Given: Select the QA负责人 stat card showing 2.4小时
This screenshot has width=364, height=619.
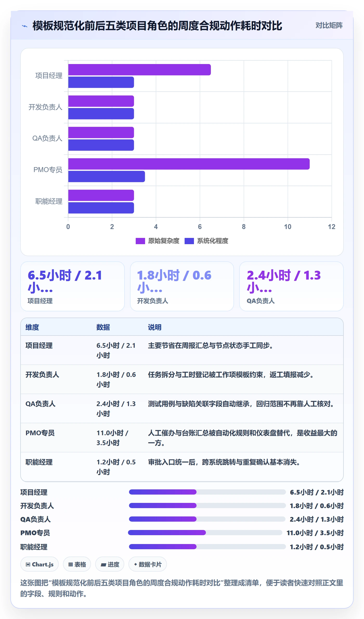Looking at the screenshot, I should point(291,286).
